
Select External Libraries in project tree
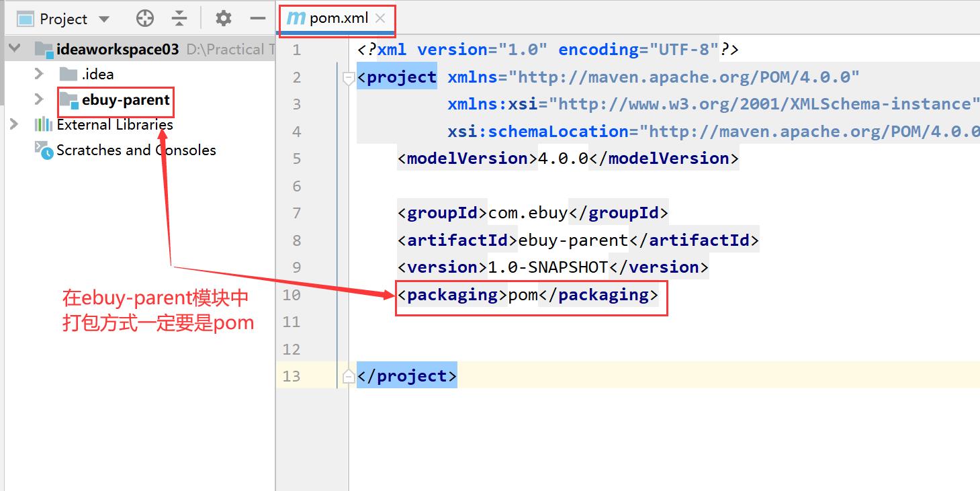[115, 125]
